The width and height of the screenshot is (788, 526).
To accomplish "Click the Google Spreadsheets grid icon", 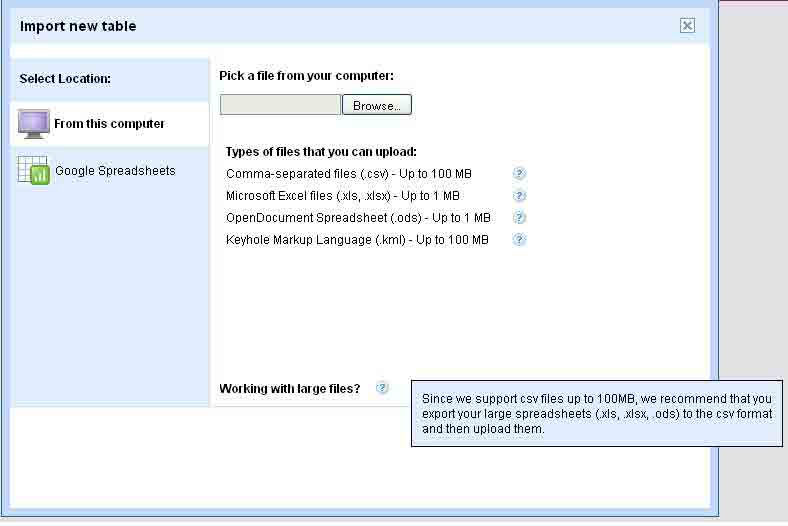I will coord(34,170).
